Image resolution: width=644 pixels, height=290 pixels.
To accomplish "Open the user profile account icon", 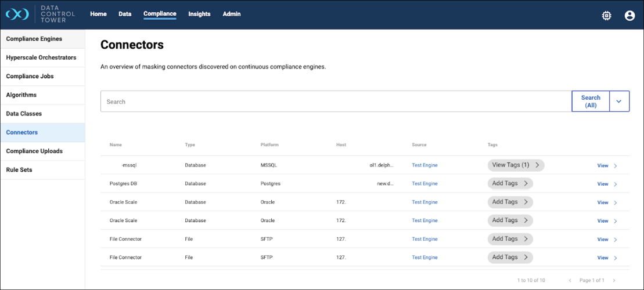I will pos(629,16).
